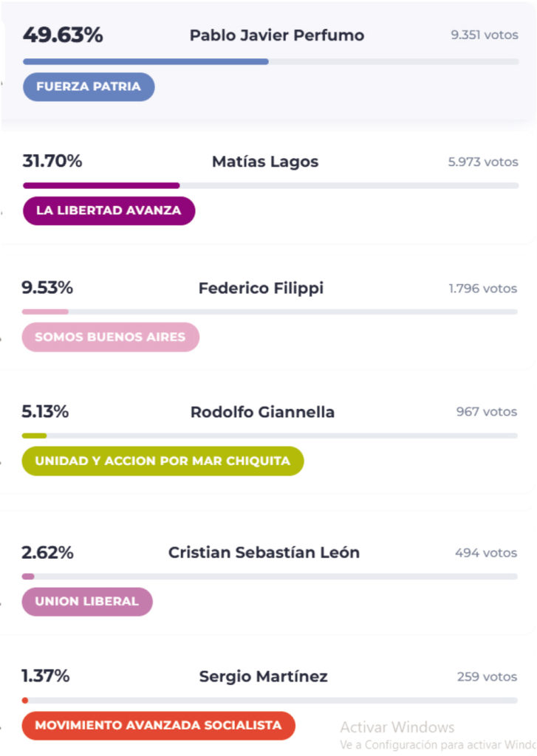
Task: Select the 31.70% percentage figure
Action: point(52,161)
